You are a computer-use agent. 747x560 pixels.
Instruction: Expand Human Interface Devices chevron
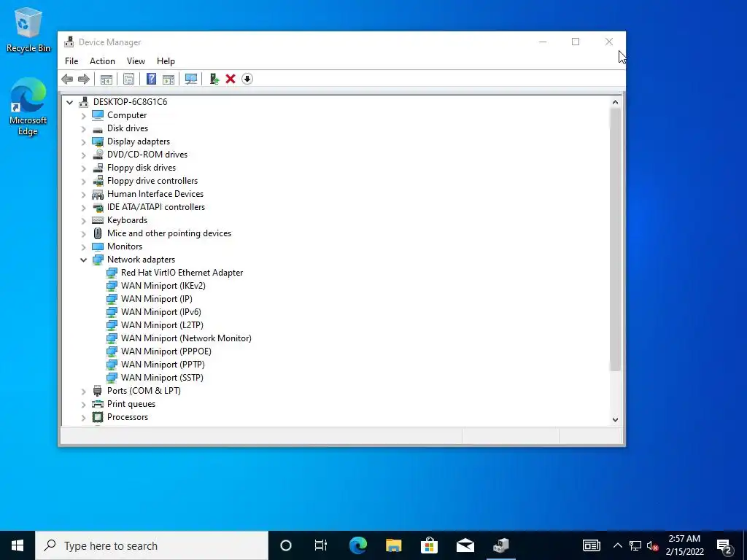[83, 194]
